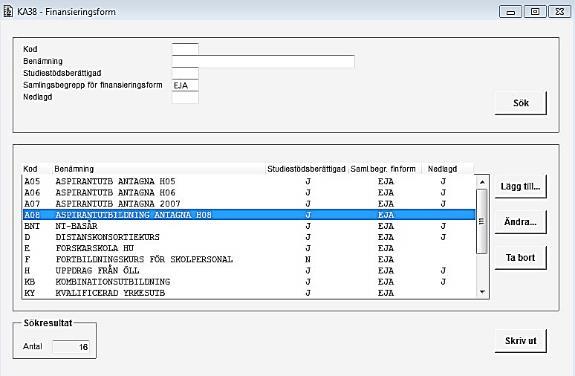Click the Skriv ut print button
575x376 pixels.
(521, 341)
